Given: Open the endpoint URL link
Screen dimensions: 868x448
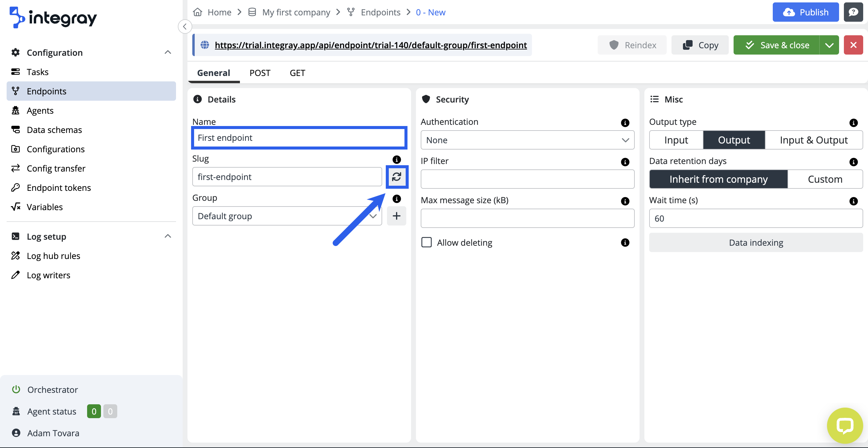Looking at the screenshot, I should pyautogui.click(x=370, y=45).
